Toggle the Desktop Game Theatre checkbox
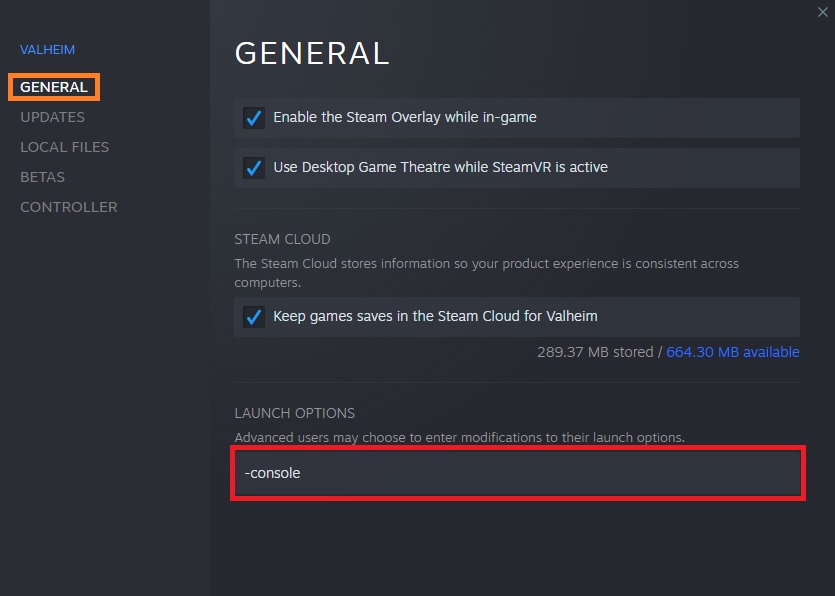The image size is (835, 596). pos(254,168)
